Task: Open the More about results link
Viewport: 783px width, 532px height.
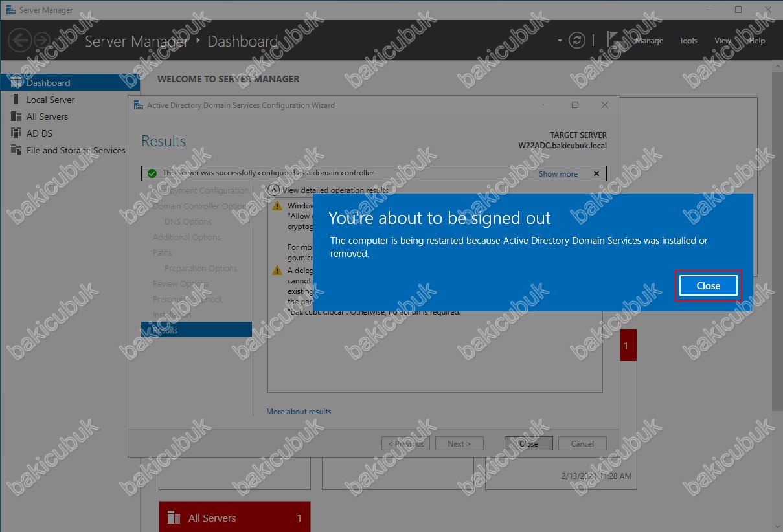Action: (x=299, y=412)
